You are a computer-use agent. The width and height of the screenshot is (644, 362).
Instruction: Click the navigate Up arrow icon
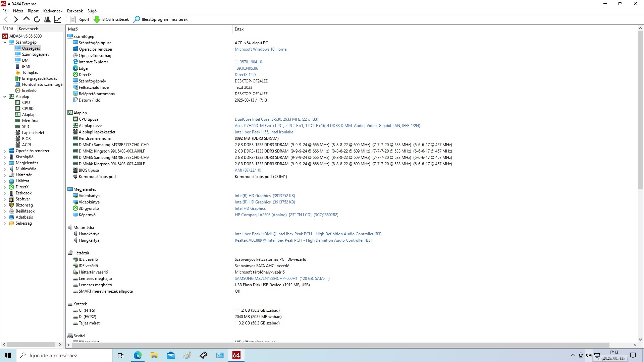pos(26,19)
